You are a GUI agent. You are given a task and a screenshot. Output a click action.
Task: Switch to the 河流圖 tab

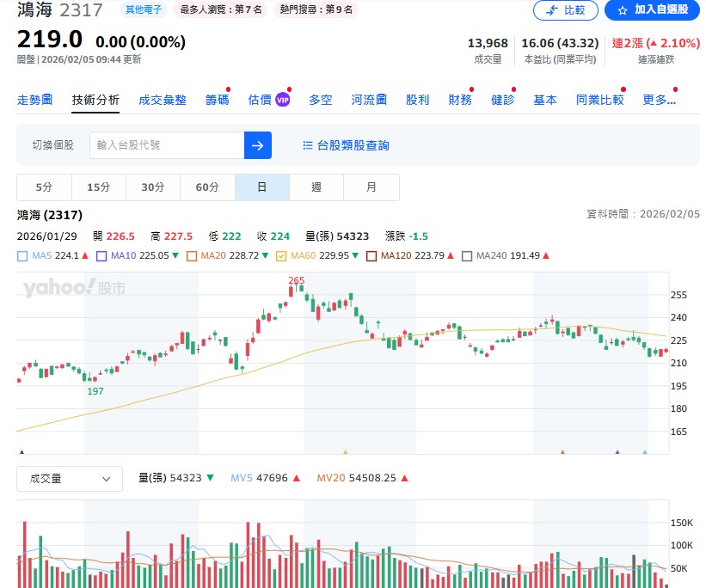366,98
